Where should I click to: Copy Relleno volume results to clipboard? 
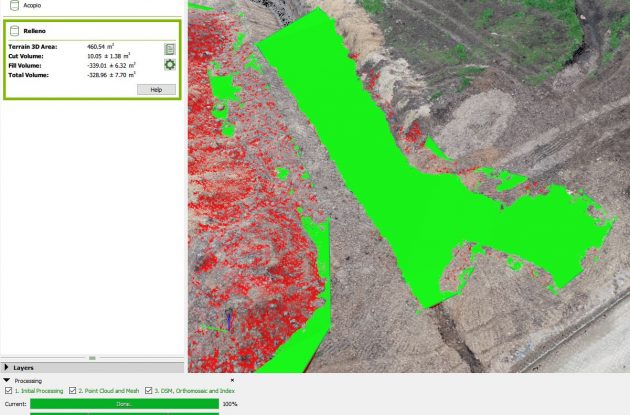pyautogui.click(x=170, y=48)
